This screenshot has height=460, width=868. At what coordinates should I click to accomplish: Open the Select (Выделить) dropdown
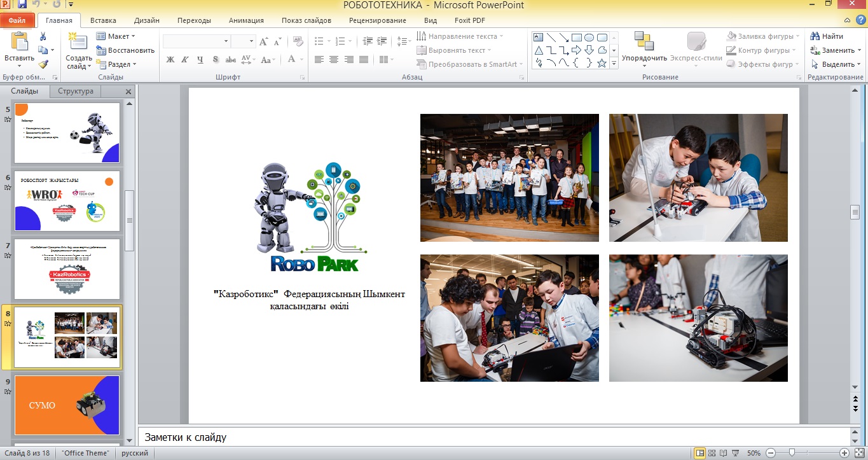[x=836, y=64]
